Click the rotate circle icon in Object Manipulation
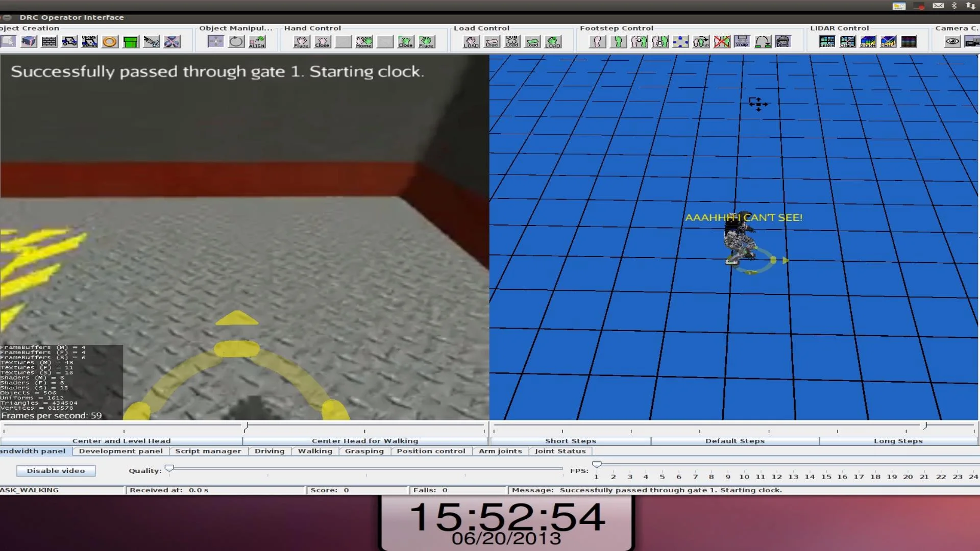 tap(236, 42)
